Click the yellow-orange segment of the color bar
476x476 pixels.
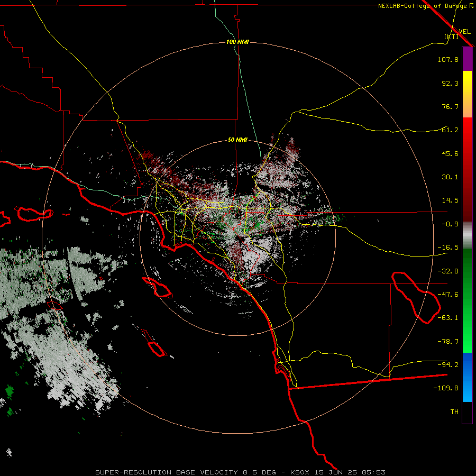(467, 94)
